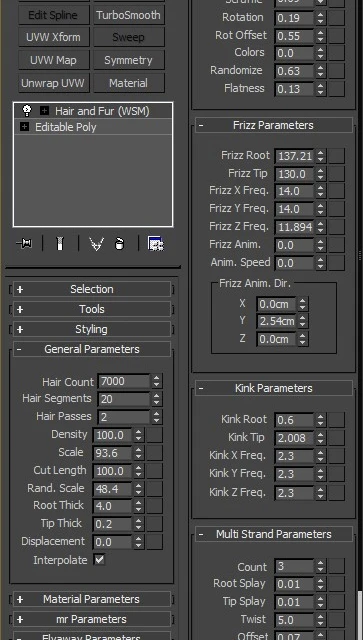Adjust Kink X Freq. spinner
The image size is (363, 640).
coord(321,456)
